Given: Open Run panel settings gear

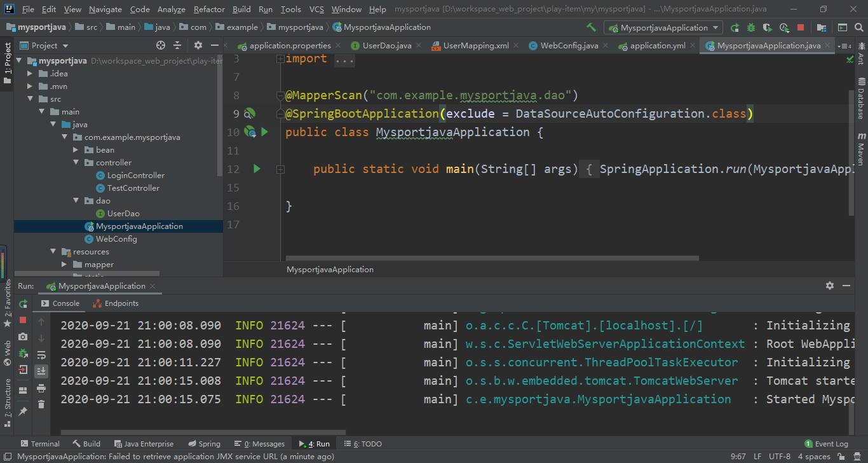Looking at the screenshot, I should tap(829, 286).
